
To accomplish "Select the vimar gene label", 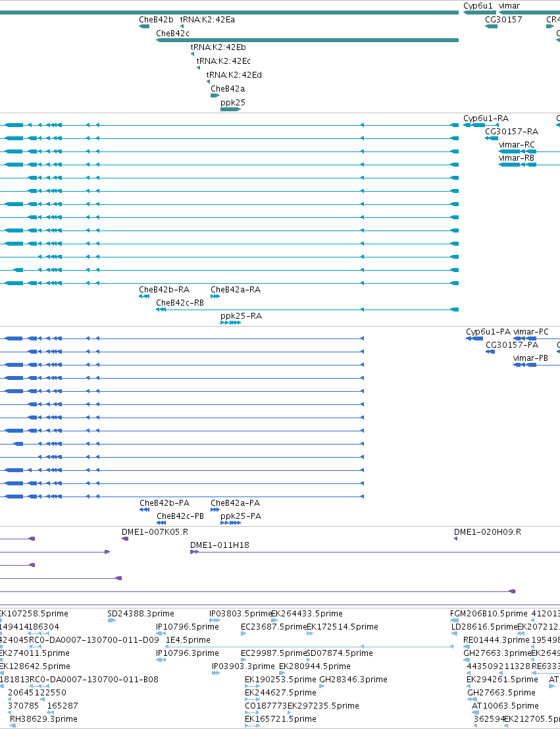I will [509, 6].
